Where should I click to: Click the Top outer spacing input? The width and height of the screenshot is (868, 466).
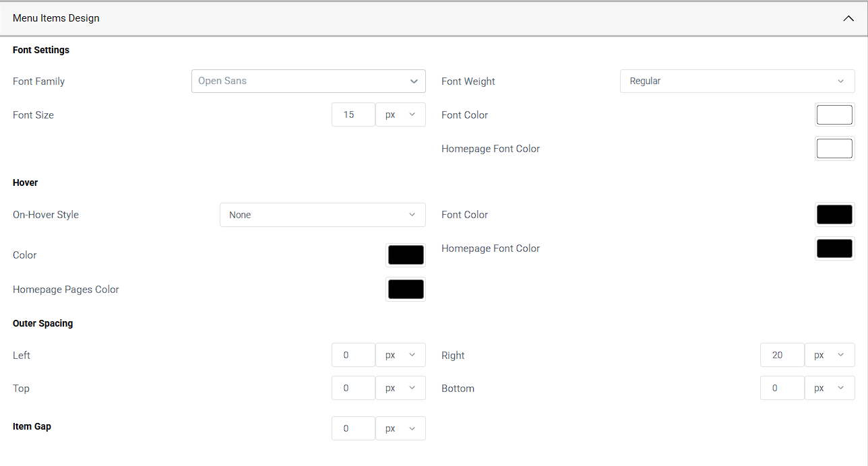coord(353,388)
